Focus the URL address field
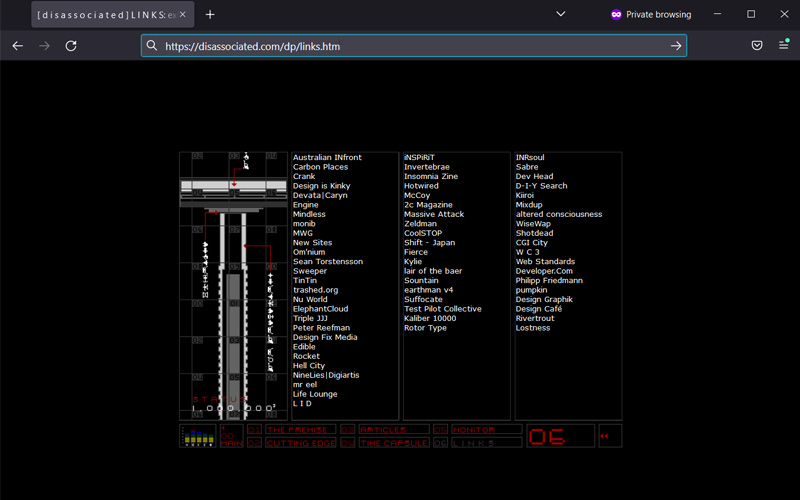800x500 pixels. [x=414, y=46]
